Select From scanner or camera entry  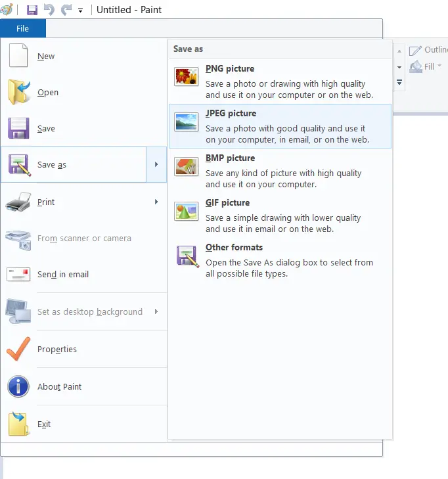(83, 239)
